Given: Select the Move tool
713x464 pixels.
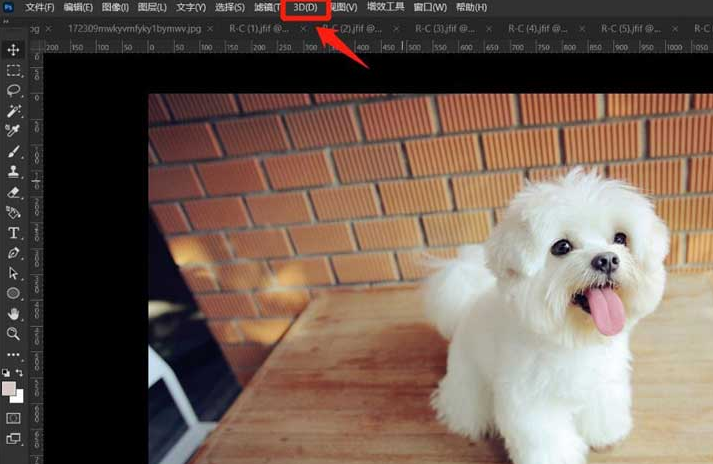Looking at the screenshot, I should click(x=14, y=50).
